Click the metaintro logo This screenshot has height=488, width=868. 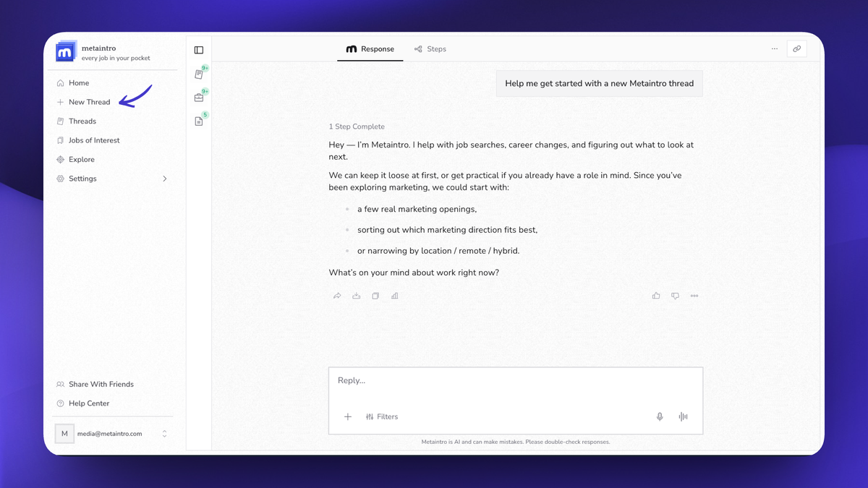tap(66, 51)
